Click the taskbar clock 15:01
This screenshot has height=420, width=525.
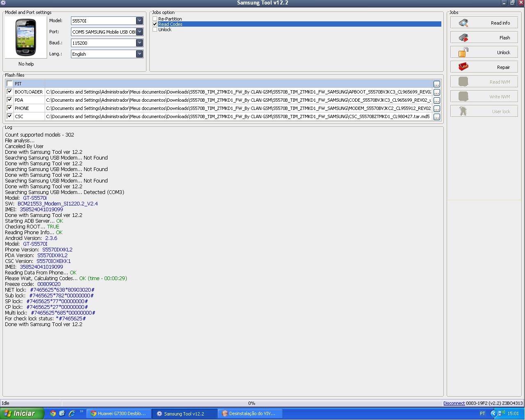(513, 413)
